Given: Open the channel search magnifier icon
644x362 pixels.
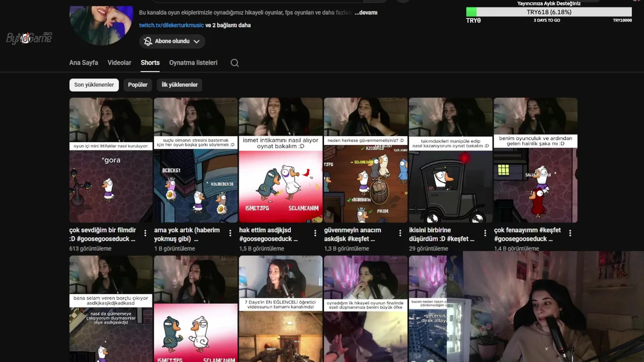Looking at the screenshot, I should coord(234,63).
